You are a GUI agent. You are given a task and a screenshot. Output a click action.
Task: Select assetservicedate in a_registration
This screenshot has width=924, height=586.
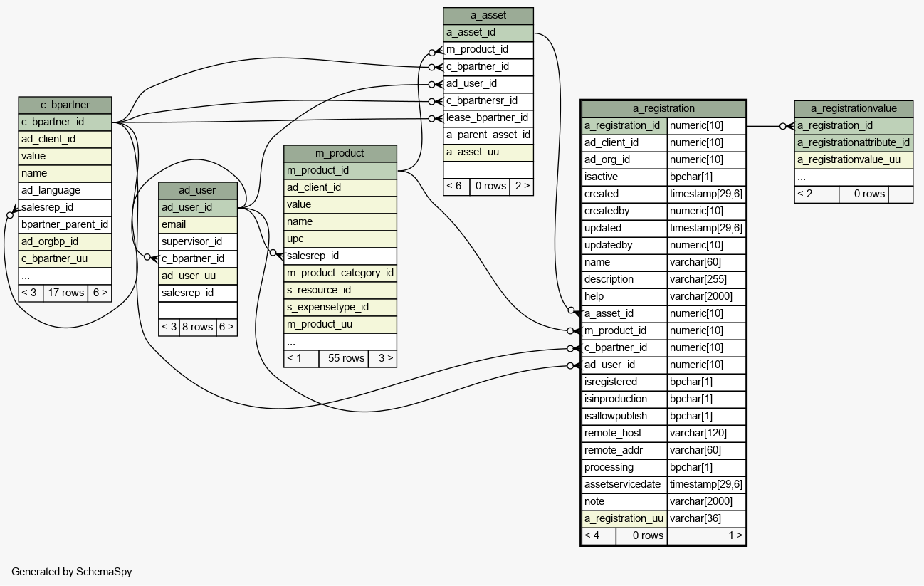(x=624, y=484)
